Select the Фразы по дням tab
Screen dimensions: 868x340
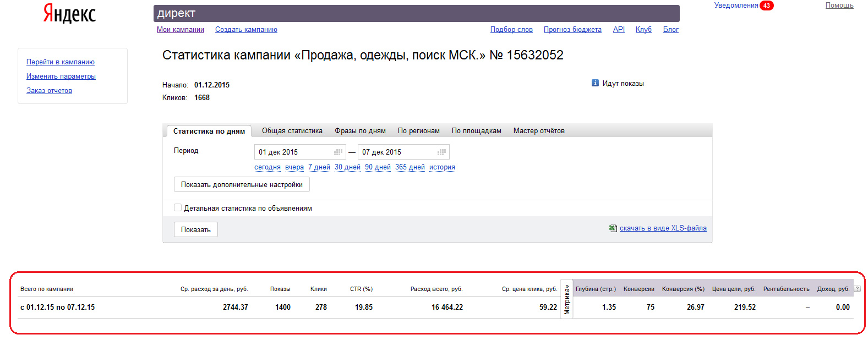360,131
